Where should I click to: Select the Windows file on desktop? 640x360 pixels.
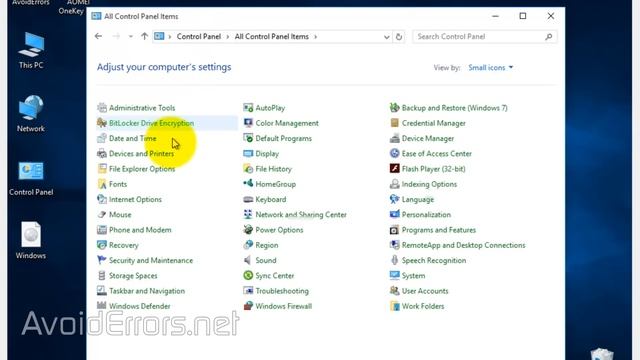tap(31, 240)
